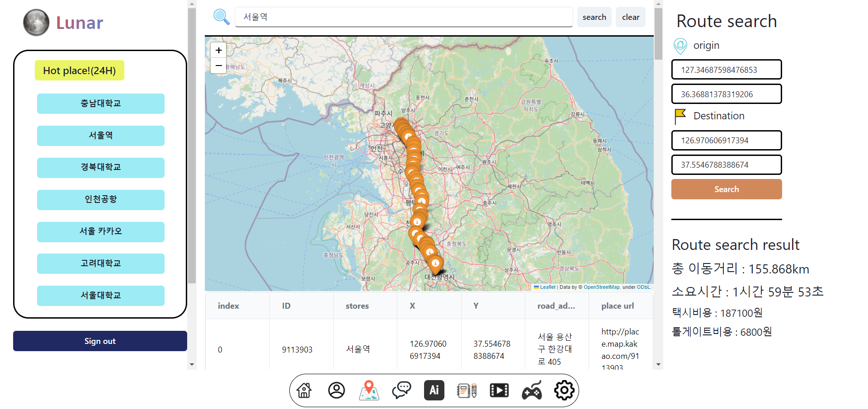This screenshot has width=868, height=409.
Task: Open the home icon in bottom dock
Action: tap(304, 390)
